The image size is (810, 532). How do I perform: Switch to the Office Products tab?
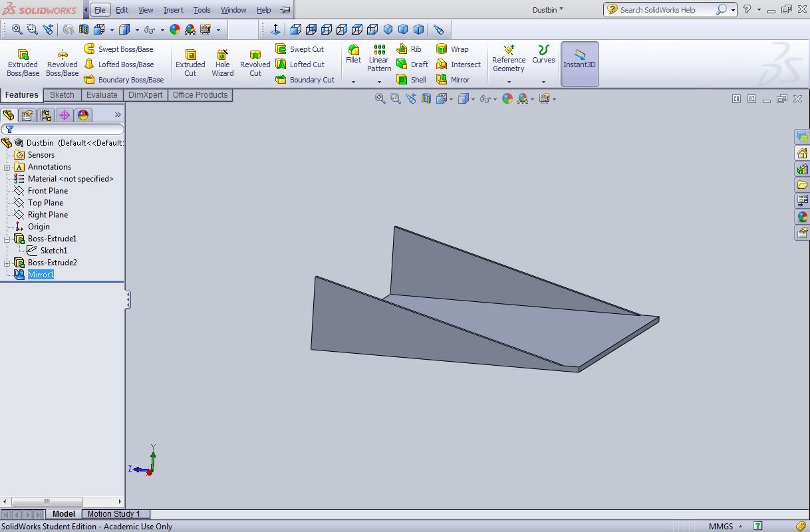[200, 95]
